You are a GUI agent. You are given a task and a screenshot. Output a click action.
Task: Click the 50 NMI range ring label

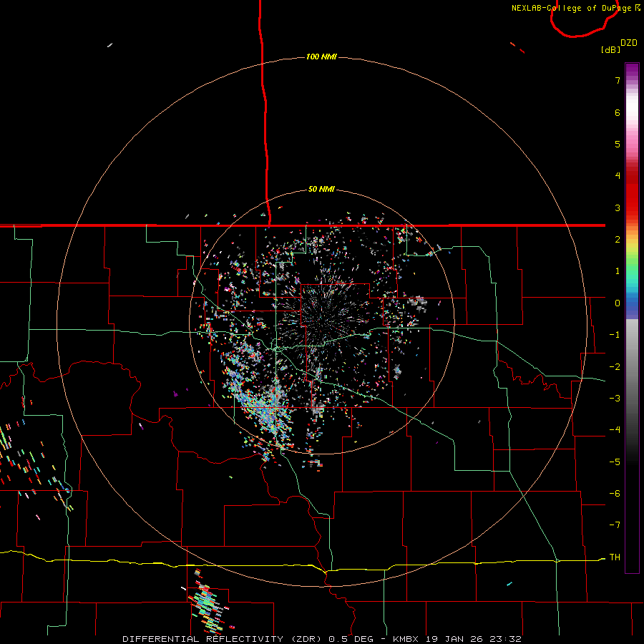[321, 190]
